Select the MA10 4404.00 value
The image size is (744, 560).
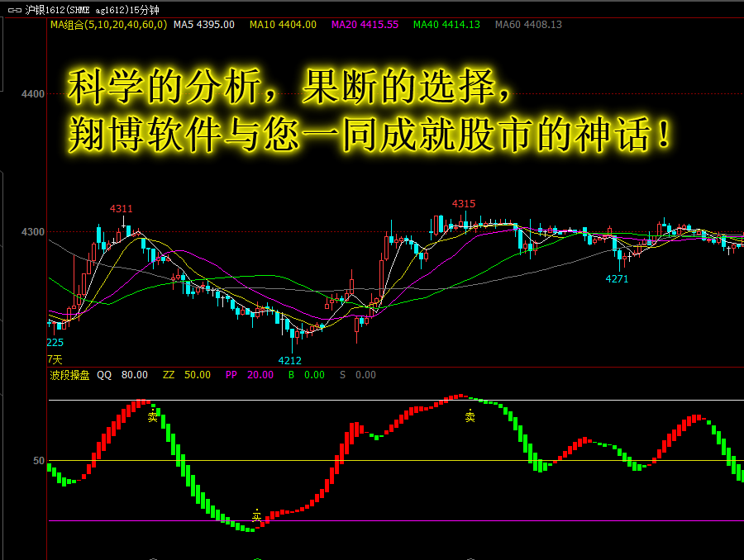pyautogui.click(x=283, y=25)
